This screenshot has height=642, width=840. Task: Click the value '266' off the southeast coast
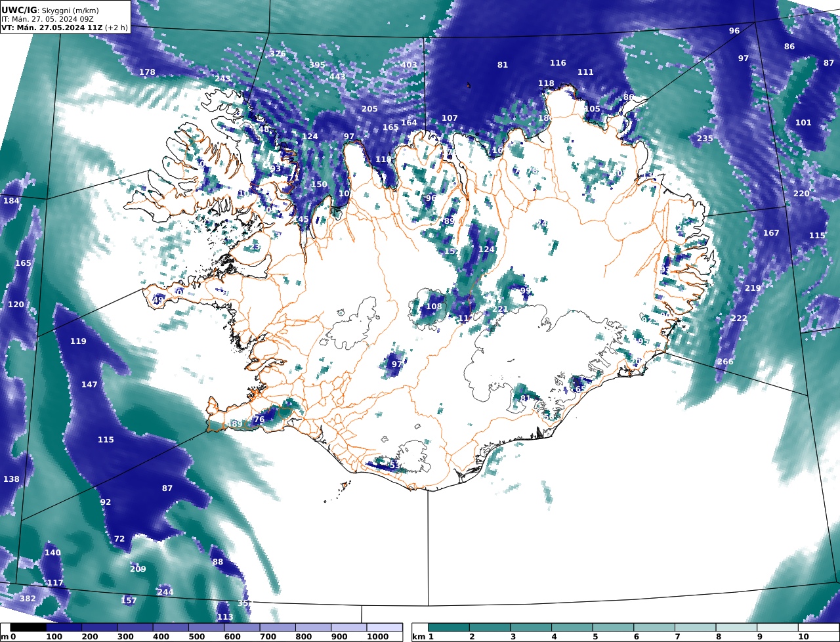pos(725,362)
